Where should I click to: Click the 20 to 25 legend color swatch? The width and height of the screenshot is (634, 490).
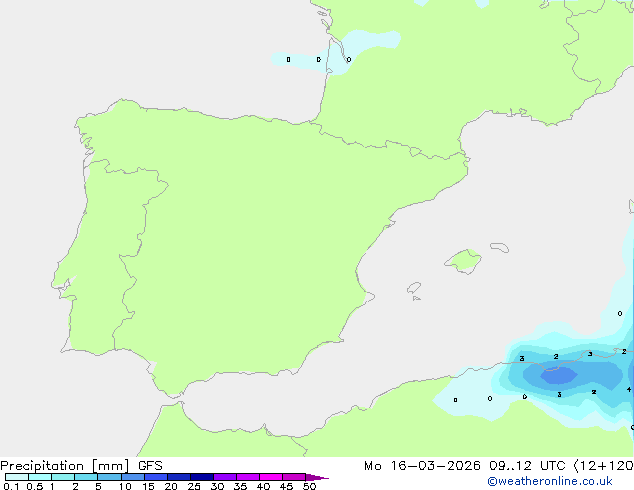click(178, 477)
